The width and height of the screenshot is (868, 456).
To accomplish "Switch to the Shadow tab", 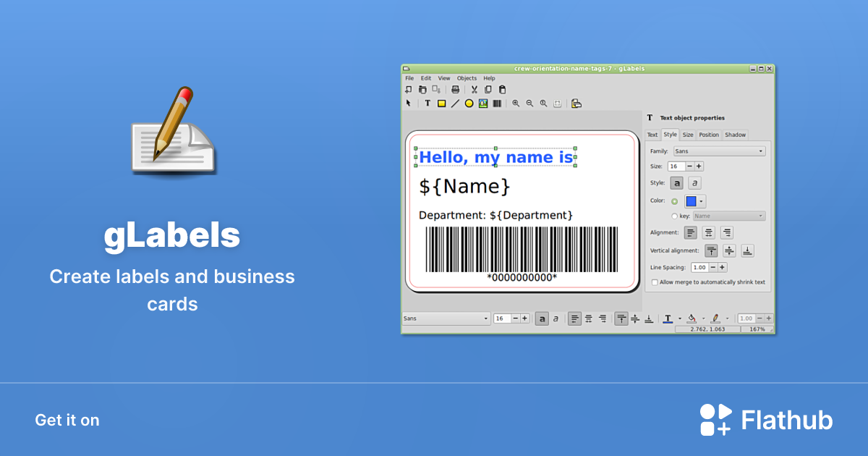I will 735,135.
